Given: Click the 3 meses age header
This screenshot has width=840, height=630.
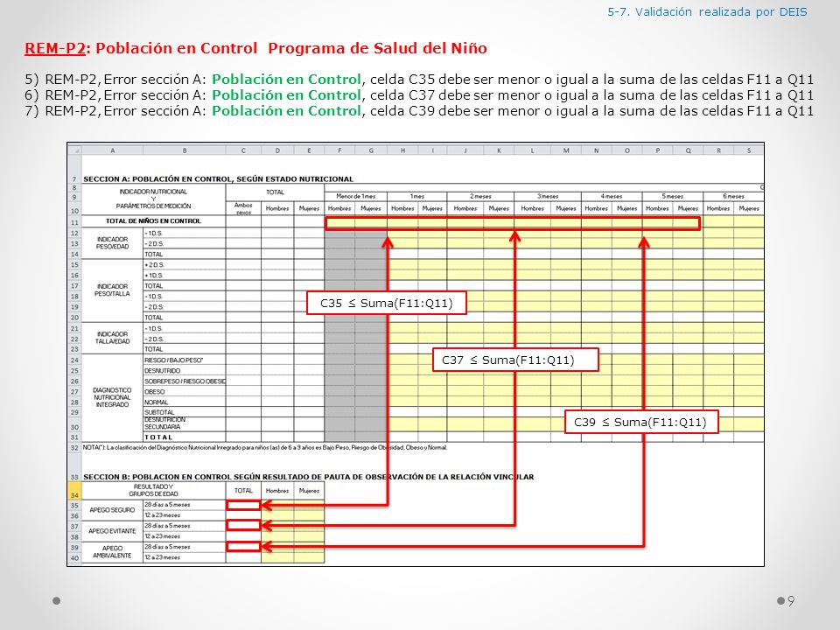Looking at the screenshot, I should [548, 196].
